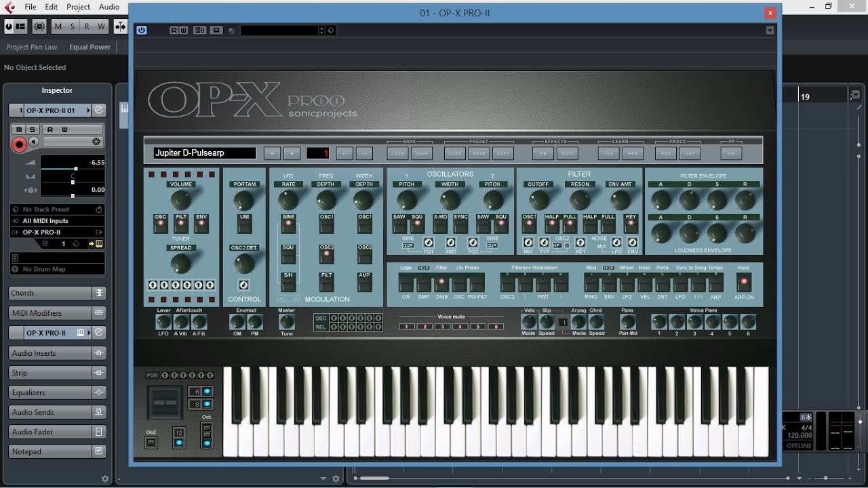Click the VOLUME knob

[180, 200]
